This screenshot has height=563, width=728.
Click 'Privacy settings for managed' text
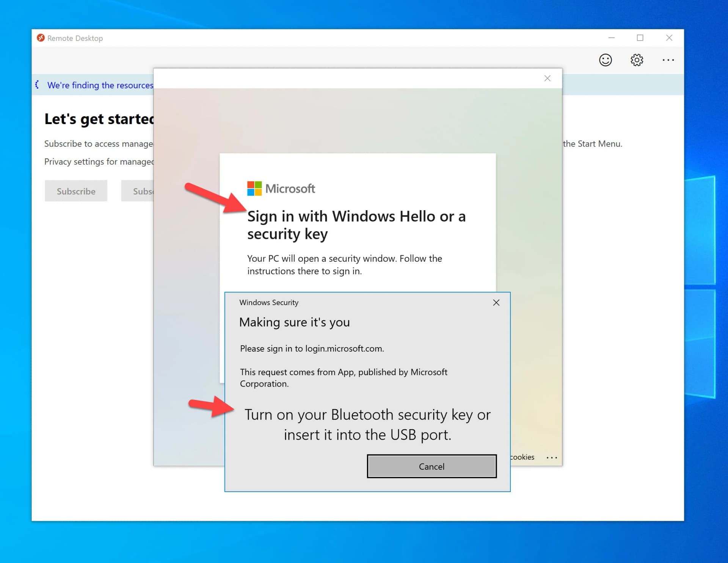(99, 162)
